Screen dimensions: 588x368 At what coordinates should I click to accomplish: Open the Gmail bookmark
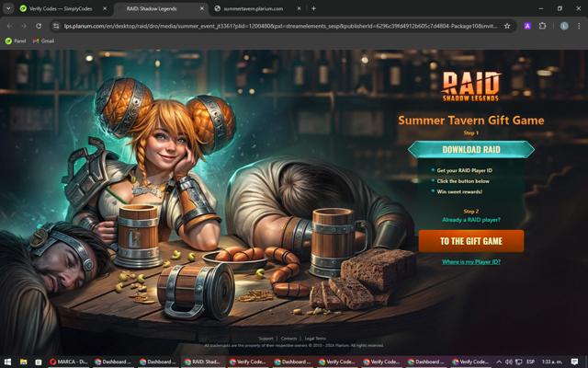(43, 40)
